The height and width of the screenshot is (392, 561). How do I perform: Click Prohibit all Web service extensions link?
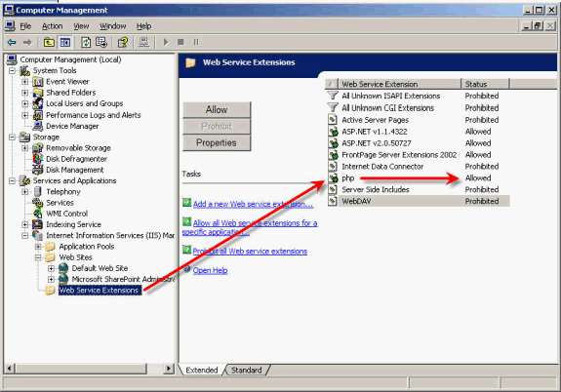[x=250, y=251]
